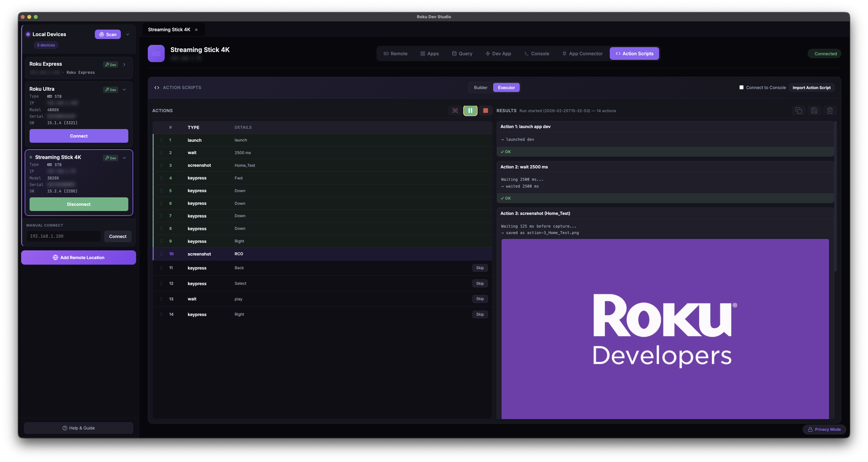Expand the Roku Express device card
The image size is (868, 462).
(124, 64)
